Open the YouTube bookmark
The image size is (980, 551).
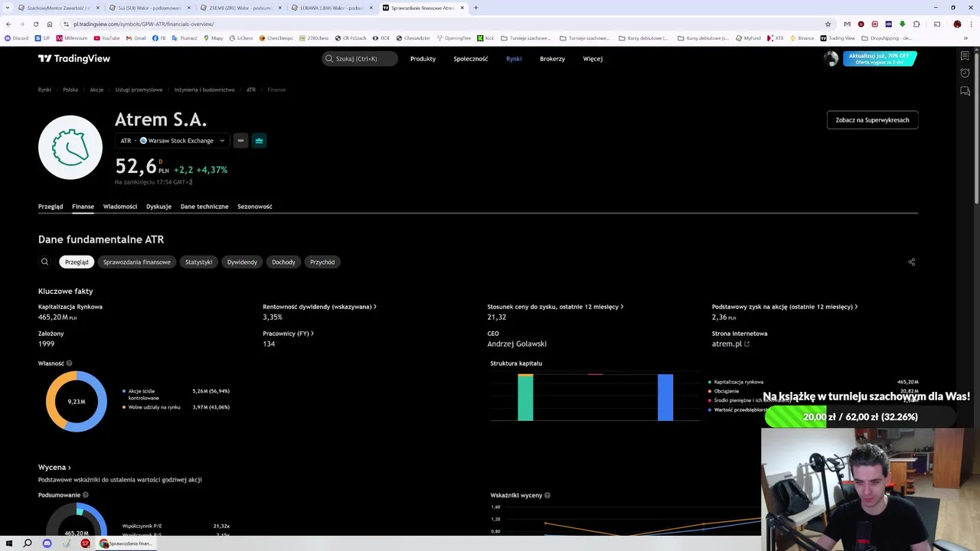coord(106,37)
